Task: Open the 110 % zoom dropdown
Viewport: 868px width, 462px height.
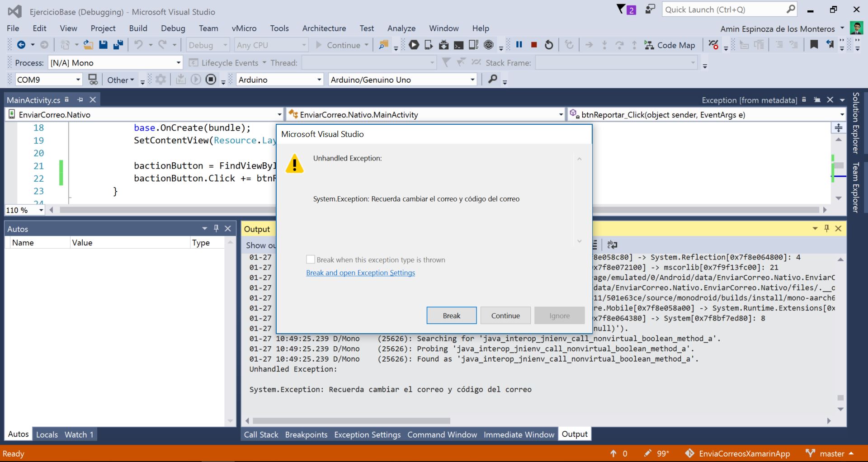Action: point(25,210)
